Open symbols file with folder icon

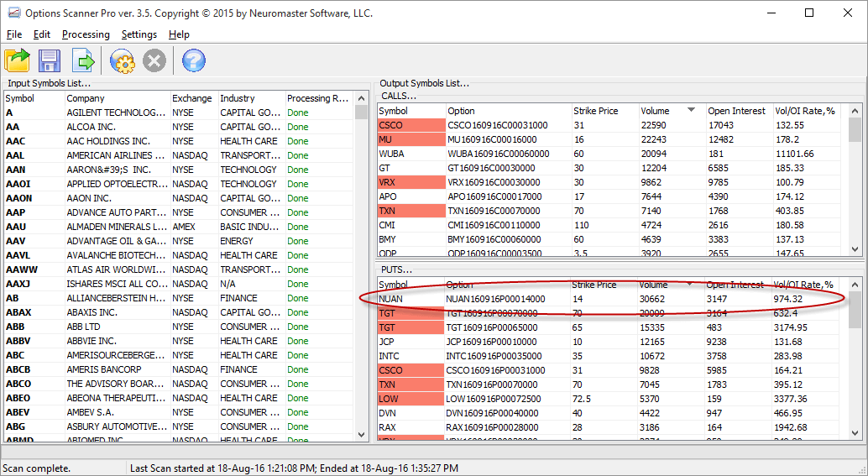[x=17, y=60]
